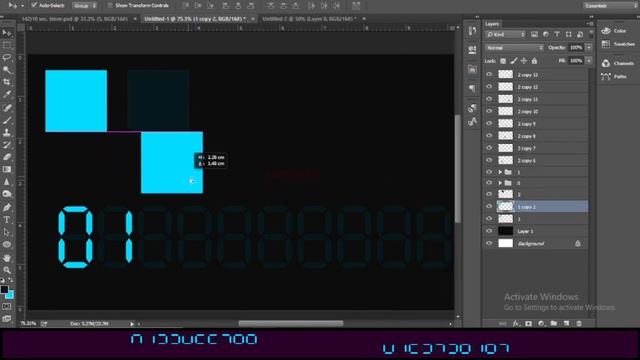Select the History Brush tool
The image size is (640, 360).
[x=7, y=145]
